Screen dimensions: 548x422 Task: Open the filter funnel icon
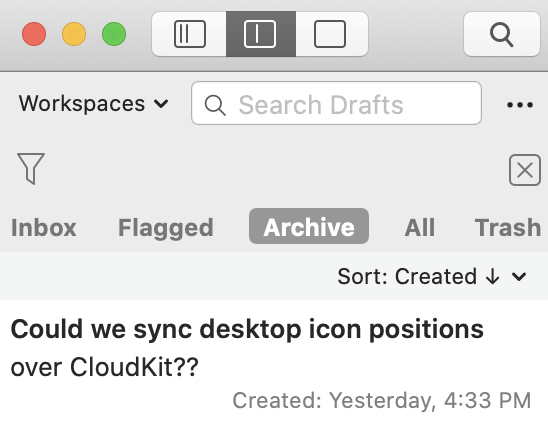31,168
